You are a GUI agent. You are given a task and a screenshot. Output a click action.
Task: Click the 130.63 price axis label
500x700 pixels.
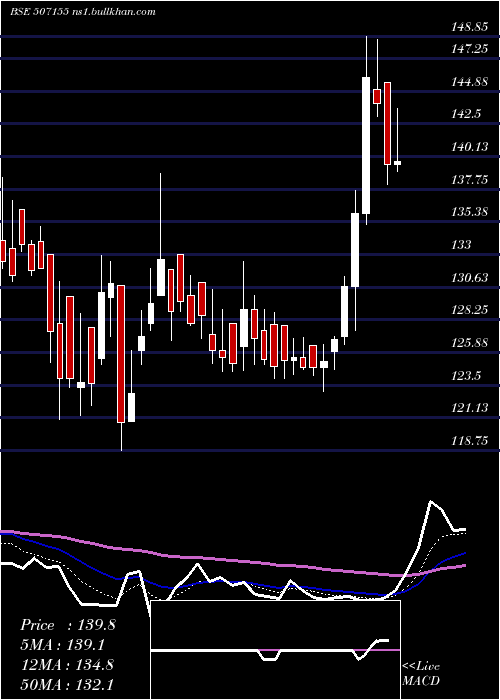[x=469, y=277]
